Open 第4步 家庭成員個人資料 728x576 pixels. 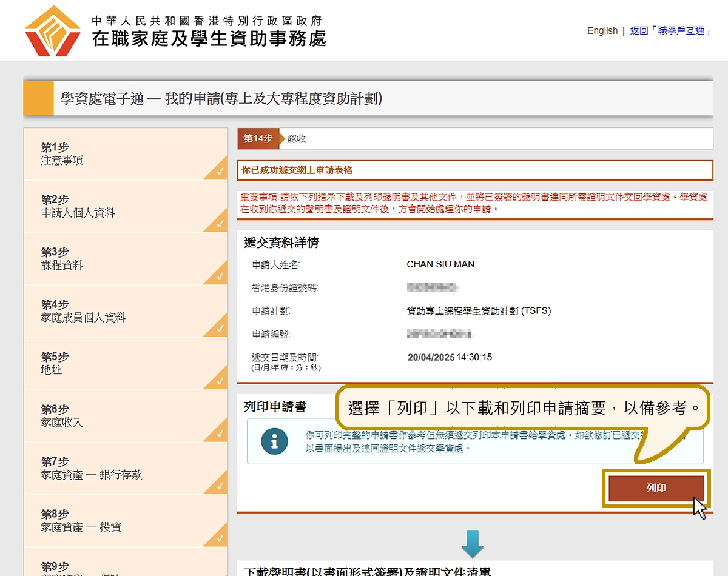point(126,311)
